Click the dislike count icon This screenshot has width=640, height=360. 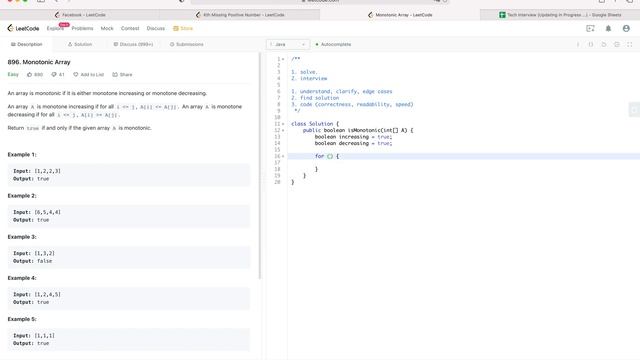click(x=54, y=74)
